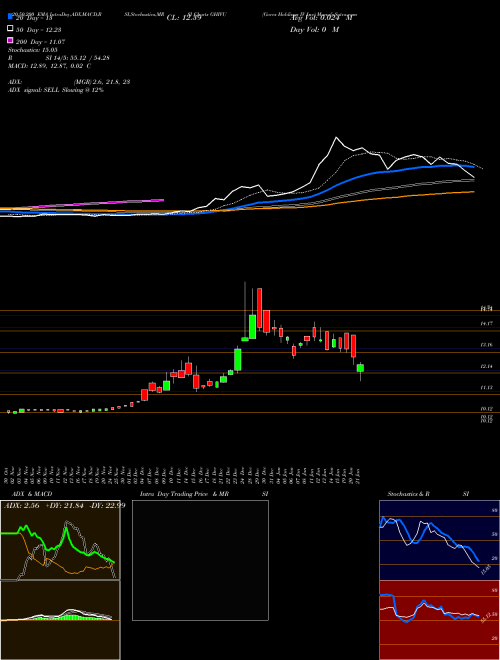This screenshot has width=500, height=660.
Task: Click the 14.17 price axis label
Action: tap(487, 323)
